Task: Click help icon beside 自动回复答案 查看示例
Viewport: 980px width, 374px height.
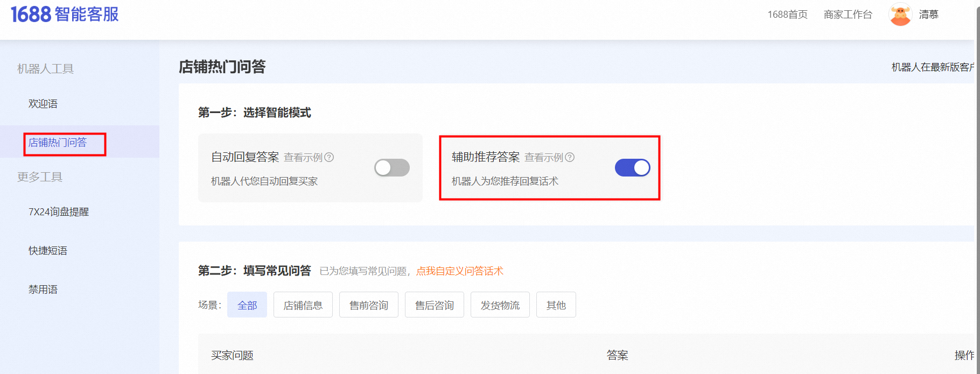Action: (329, 157)
